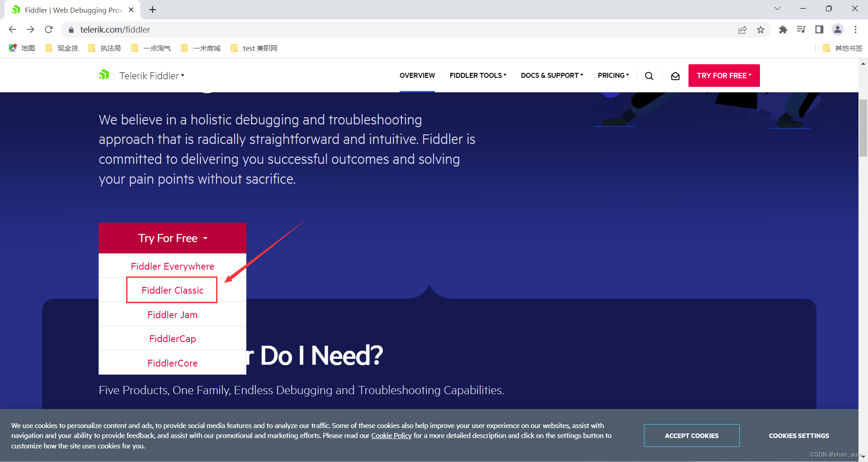Open site search magnifier icon

coord(649,76)
